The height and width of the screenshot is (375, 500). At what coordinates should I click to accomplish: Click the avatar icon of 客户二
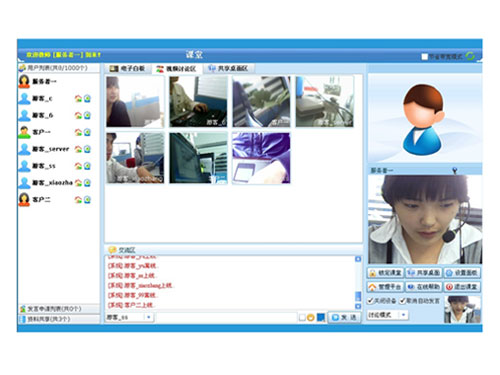24,200
